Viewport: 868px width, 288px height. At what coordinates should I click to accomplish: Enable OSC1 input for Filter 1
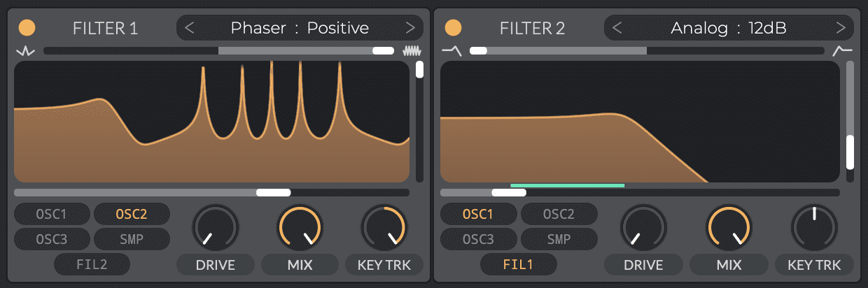point(52,215)
